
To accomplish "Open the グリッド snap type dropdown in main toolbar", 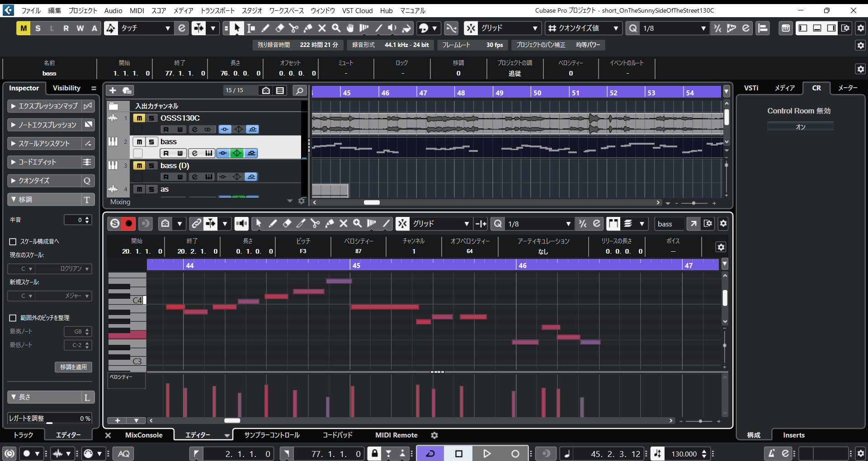I will [509, 28].
